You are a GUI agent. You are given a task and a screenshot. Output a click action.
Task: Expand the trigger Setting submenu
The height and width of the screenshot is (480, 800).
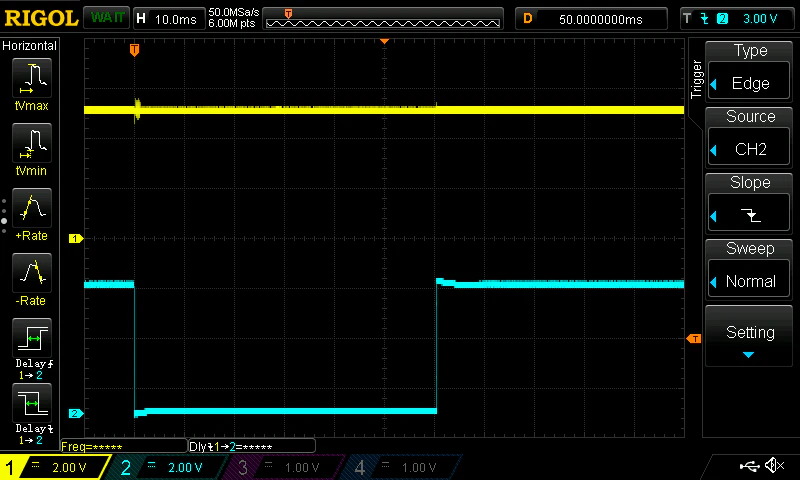[x=748, y=336]
